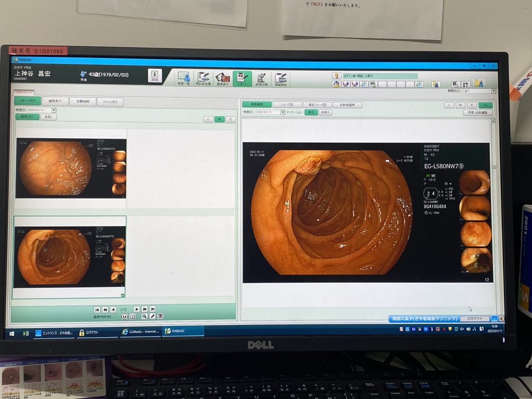Viewport: 532px width, 399px height.
Task: Set left panel thumbnail size to 中
Action: pyautogui.click(x=220, y=119)
